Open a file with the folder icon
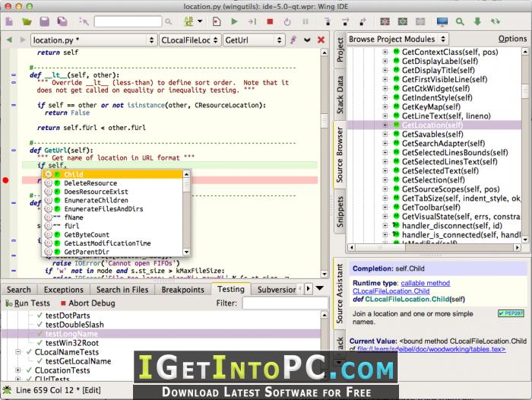Viewport: 532px width, 400px height. click(27, 22)
